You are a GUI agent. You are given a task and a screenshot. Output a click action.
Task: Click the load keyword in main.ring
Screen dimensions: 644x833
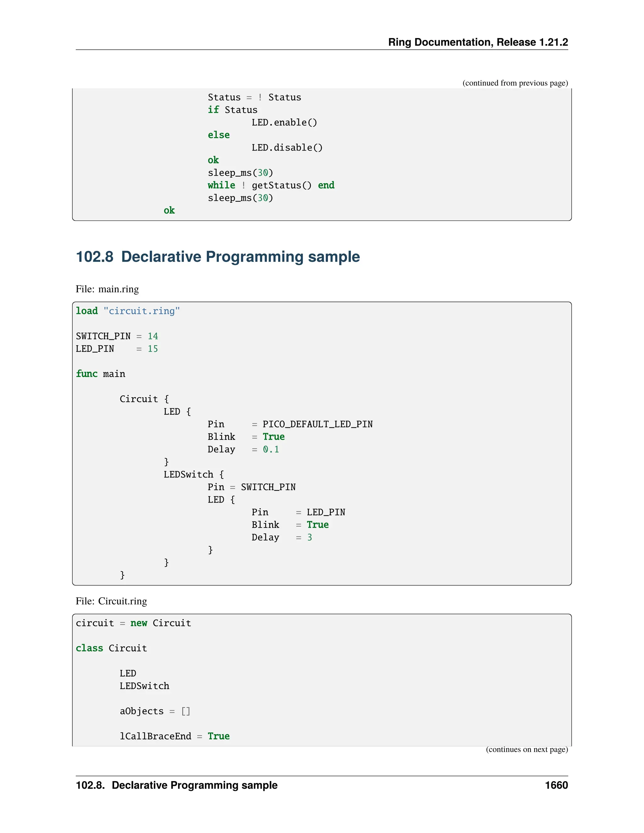[x=86, y=311]
